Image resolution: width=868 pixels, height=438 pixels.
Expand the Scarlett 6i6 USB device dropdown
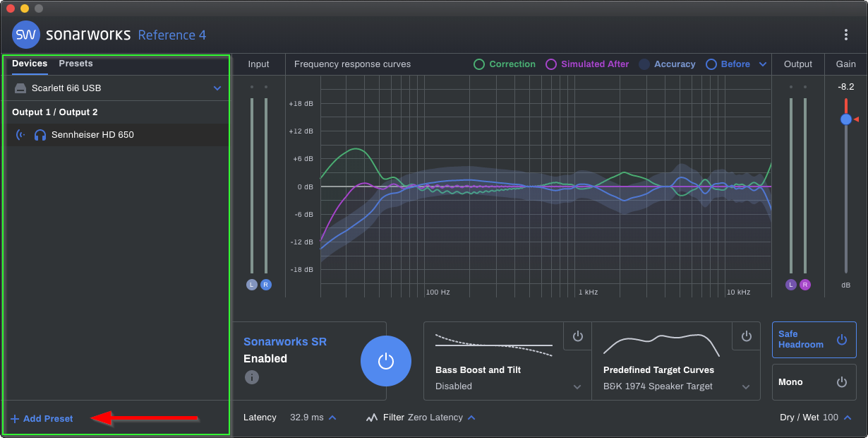click(x=217, y=88)
